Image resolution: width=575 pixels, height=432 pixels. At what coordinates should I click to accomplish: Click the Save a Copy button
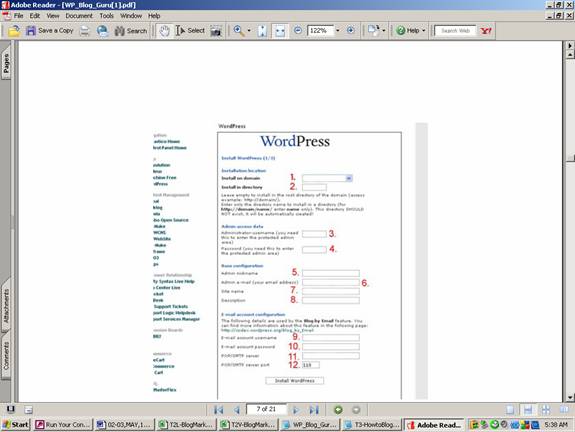[50, 31]
